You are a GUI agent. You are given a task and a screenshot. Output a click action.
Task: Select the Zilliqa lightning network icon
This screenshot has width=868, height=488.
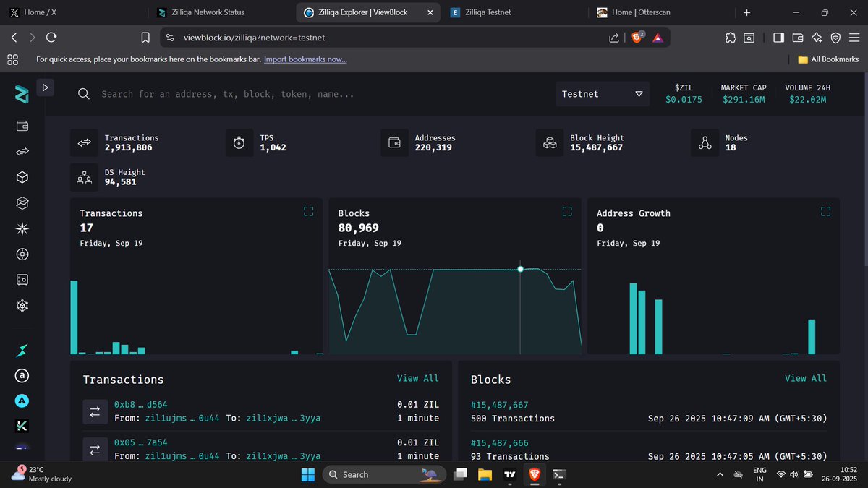22,350
